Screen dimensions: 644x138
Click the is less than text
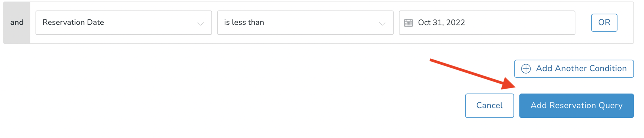244,22
